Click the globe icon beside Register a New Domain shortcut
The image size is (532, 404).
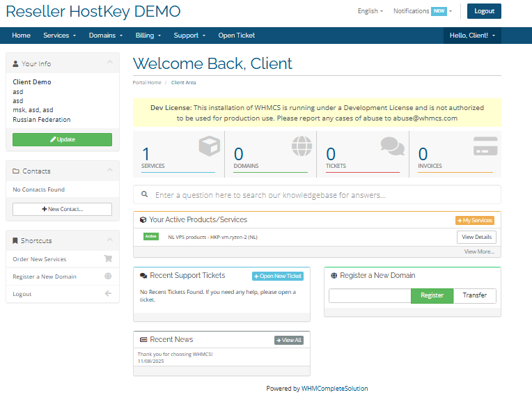pos(108,277)
